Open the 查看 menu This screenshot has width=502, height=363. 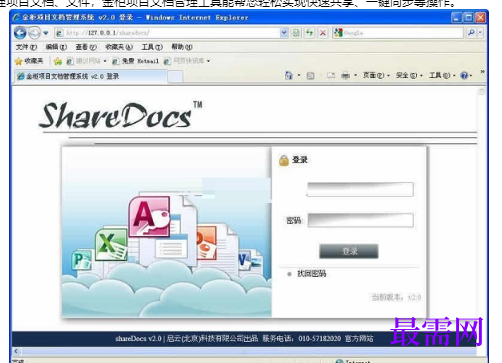tap(86, 47)
